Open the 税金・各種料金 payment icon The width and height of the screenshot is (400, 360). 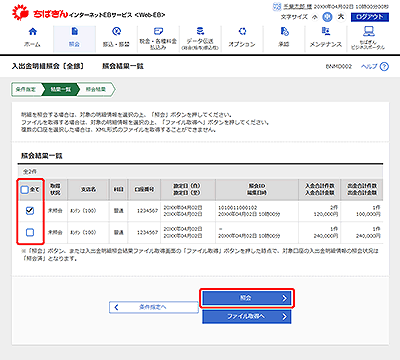[158, 31]
